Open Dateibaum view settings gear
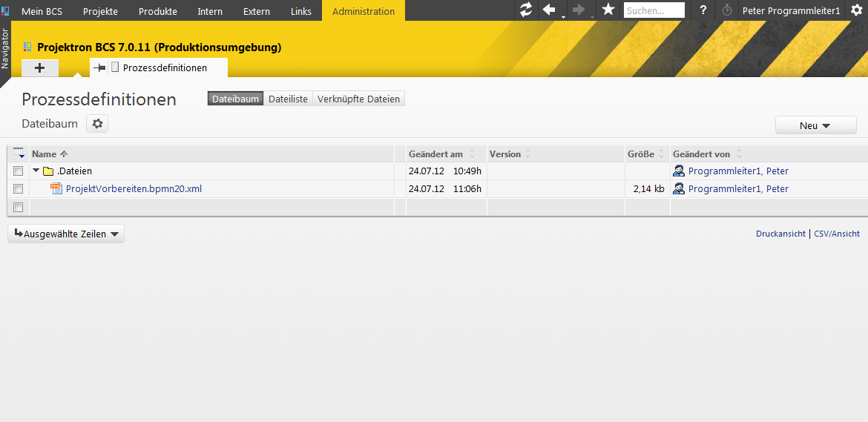The height and width of the screenshot is (422, 868). 97,124
